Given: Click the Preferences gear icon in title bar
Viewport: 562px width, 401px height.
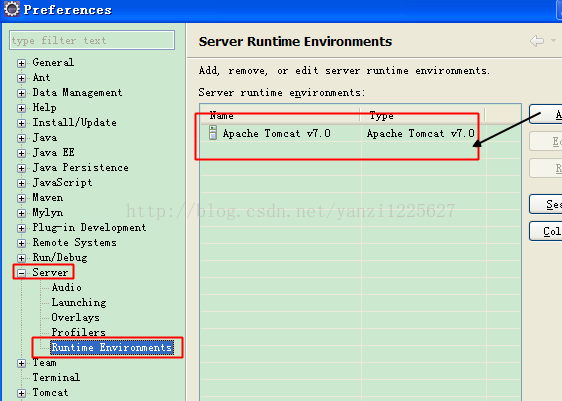Looking at the screenshot, I should tap(12, 9).
